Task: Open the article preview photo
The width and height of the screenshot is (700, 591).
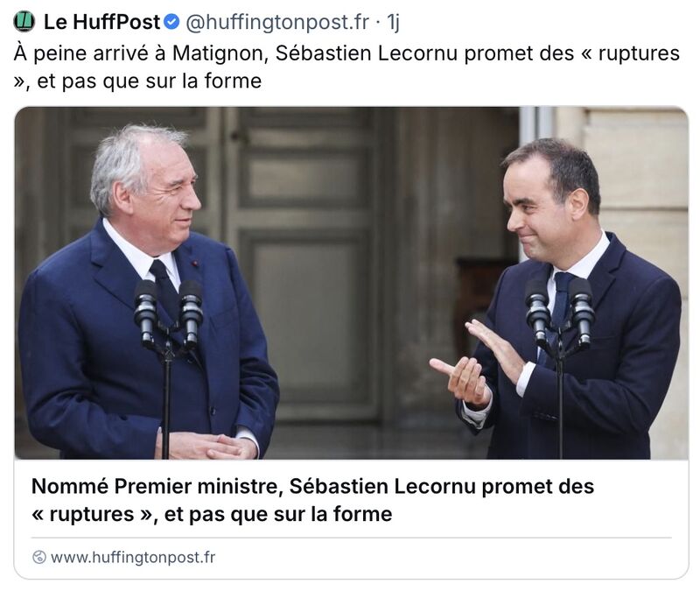Action: pos(352,283)
